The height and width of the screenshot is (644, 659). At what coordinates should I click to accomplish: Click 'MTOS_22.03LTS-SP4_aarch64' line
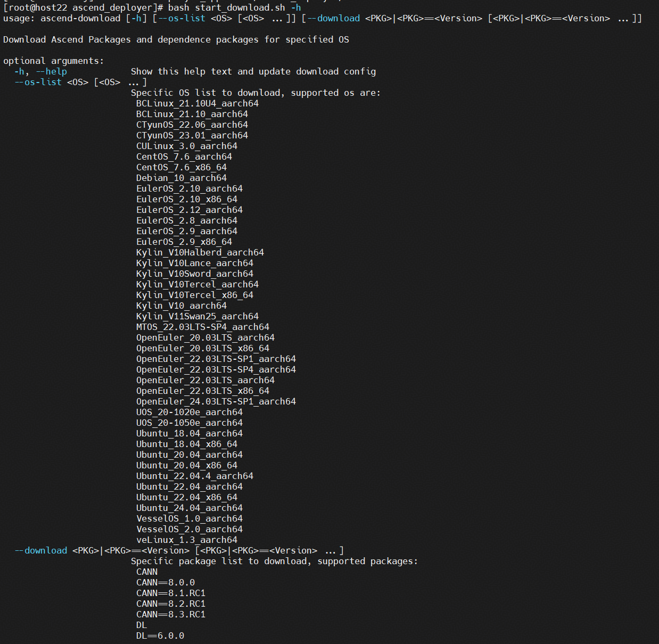click(203, 327)
